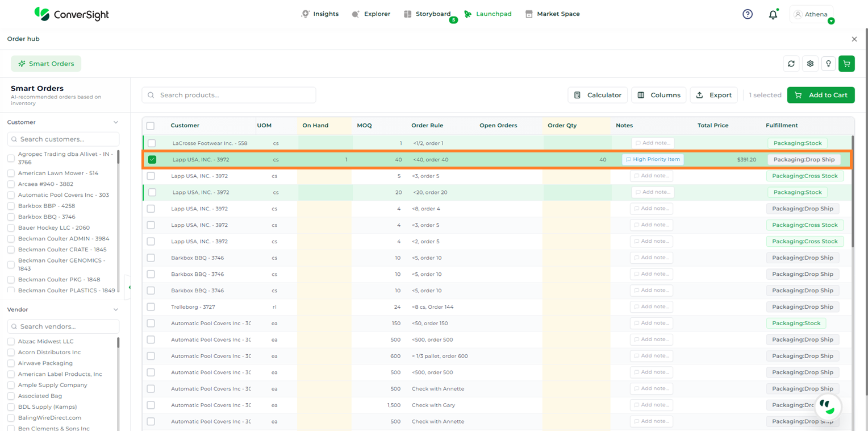Open the Calculator button
Viewport: 868px width, 431px height.
coord(598,95)
